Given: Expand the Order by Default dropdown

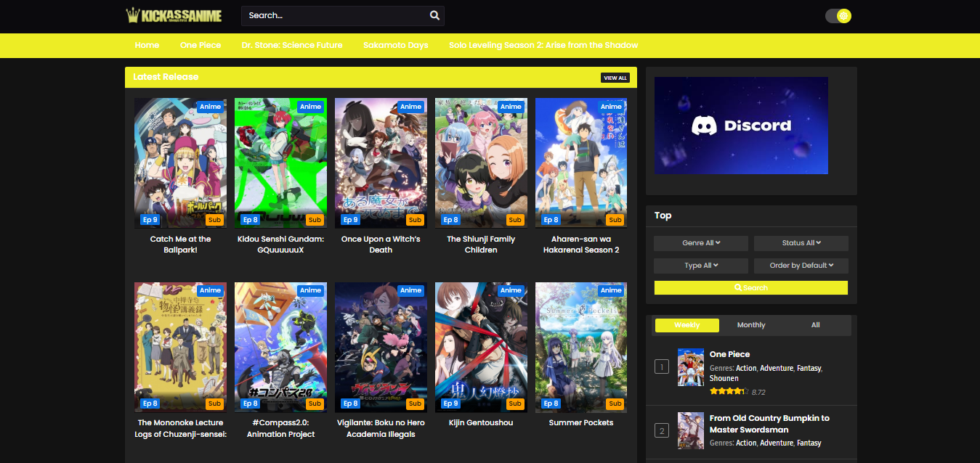Looking at the screenshot, I should click(x=801, y=266).
